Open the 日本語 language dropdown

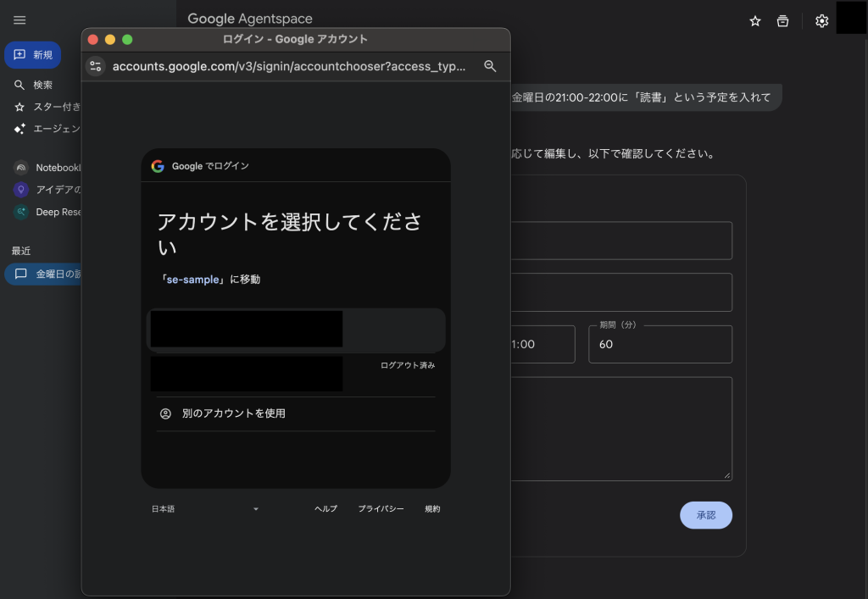point(205,509)
